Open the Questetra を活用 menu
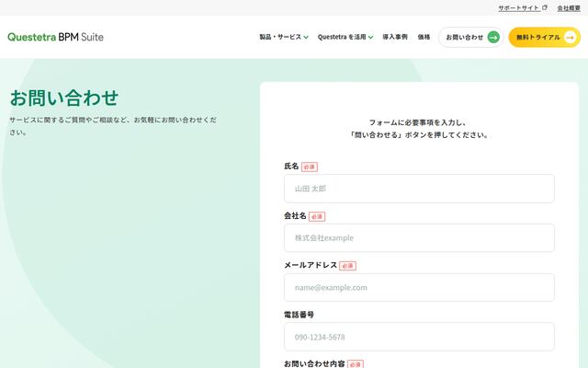 click(x=345, y=37)
